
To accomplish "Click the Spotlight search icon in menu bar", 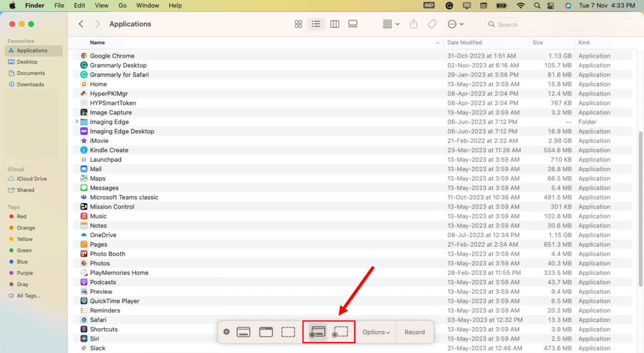I will (x=537, y=6).
